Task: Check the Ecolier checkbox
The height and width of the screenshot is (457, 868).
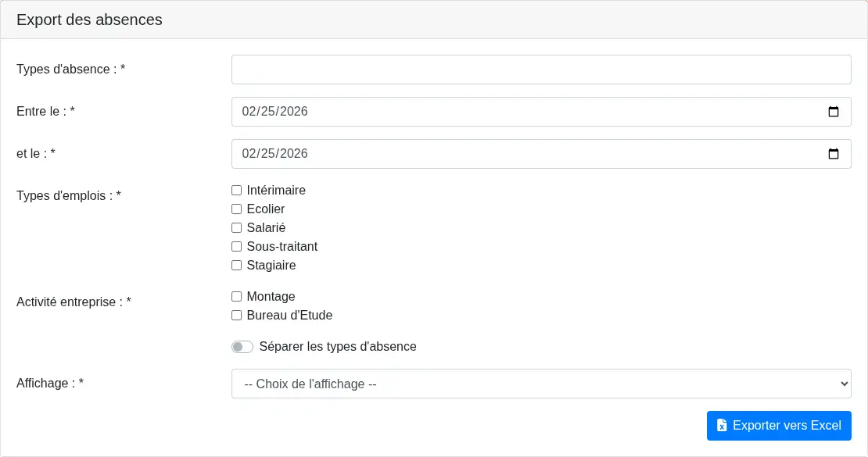Action: coord(236,209)
